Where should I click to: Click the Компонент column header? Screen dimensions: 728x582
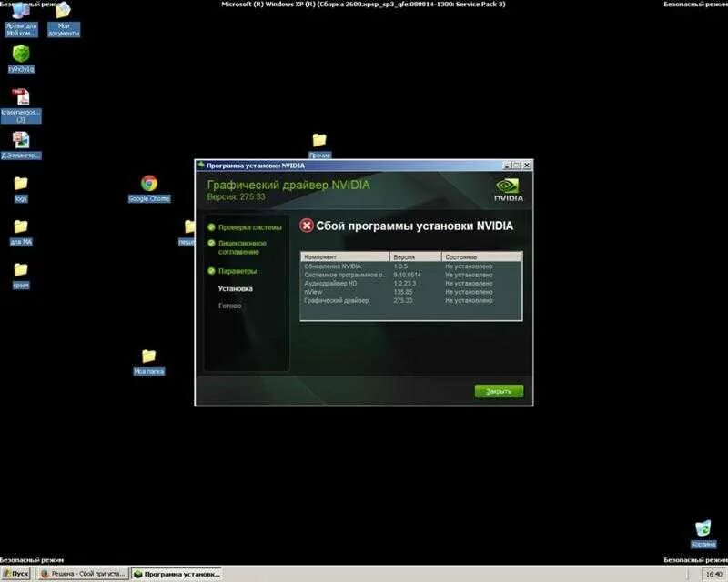[x=345, y=256]
